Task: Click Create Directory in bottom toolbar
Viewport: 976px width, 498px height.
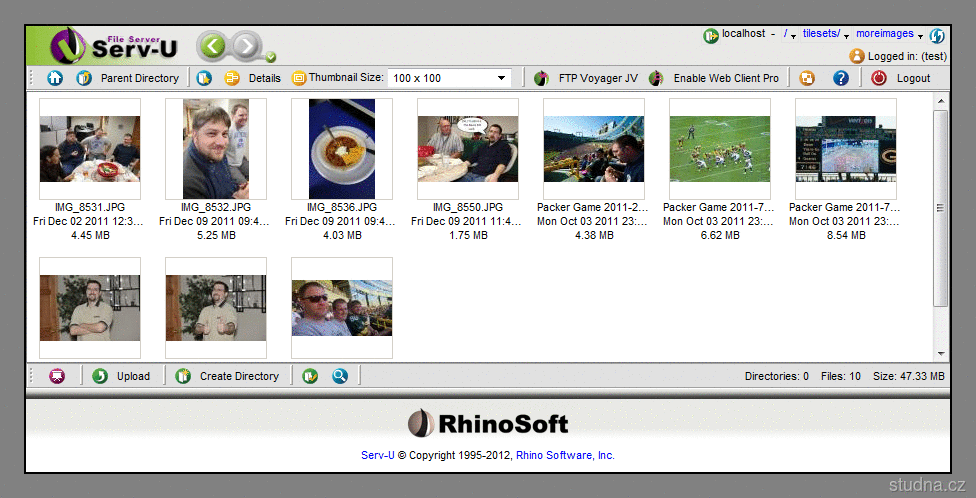Action: click(238, 376)
